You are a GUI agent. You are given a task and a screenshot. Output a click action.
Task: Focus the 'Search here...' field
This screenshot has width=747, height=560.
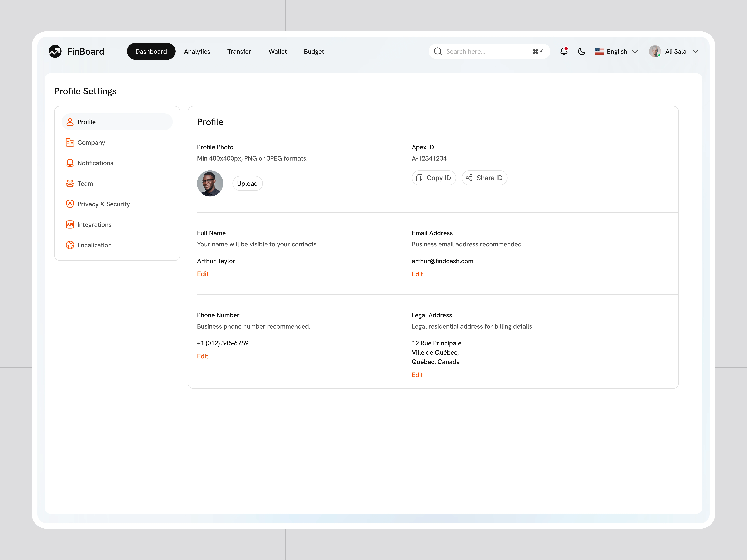point(489,51)
